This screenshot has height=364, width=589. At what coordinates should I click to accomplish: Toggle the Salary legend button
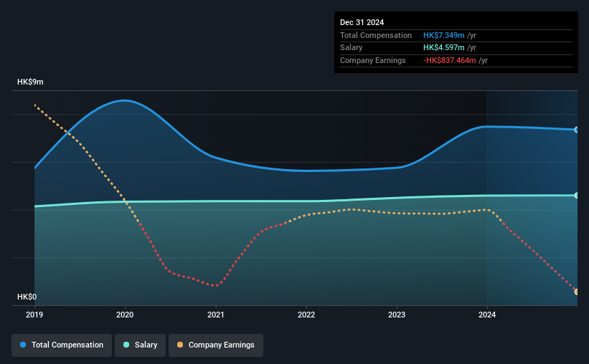[x=140, y=345]
